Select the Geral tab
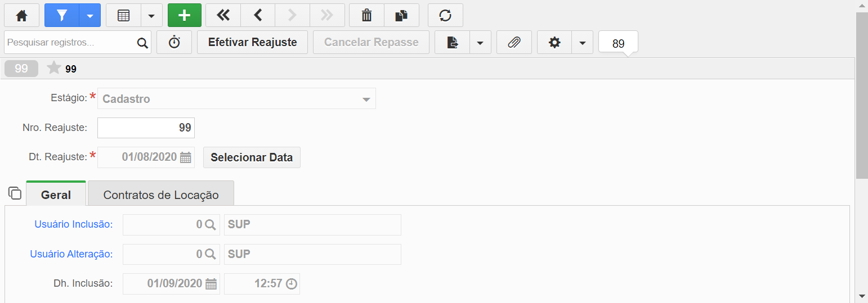 coord(56,195)
